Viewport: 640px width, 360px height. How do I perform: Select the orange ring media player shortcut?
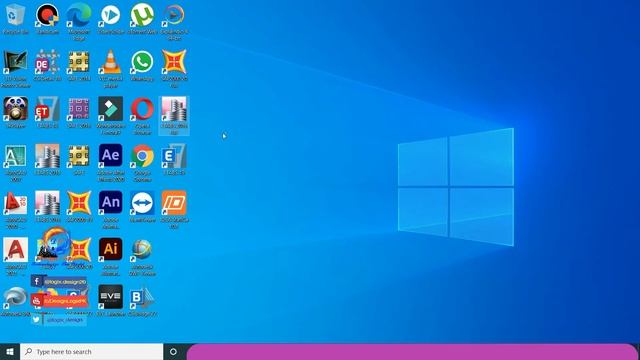pyautogui.click(x=174, y=15)
